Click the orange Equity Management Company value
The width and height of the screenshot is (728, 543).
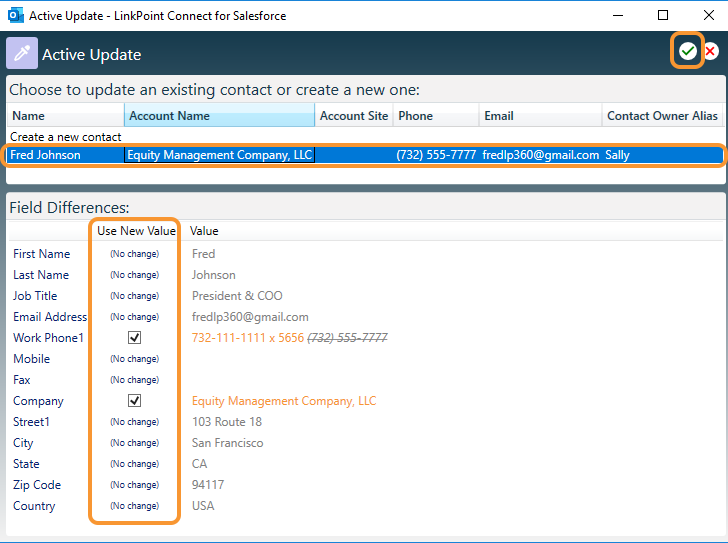pos(284,401)
